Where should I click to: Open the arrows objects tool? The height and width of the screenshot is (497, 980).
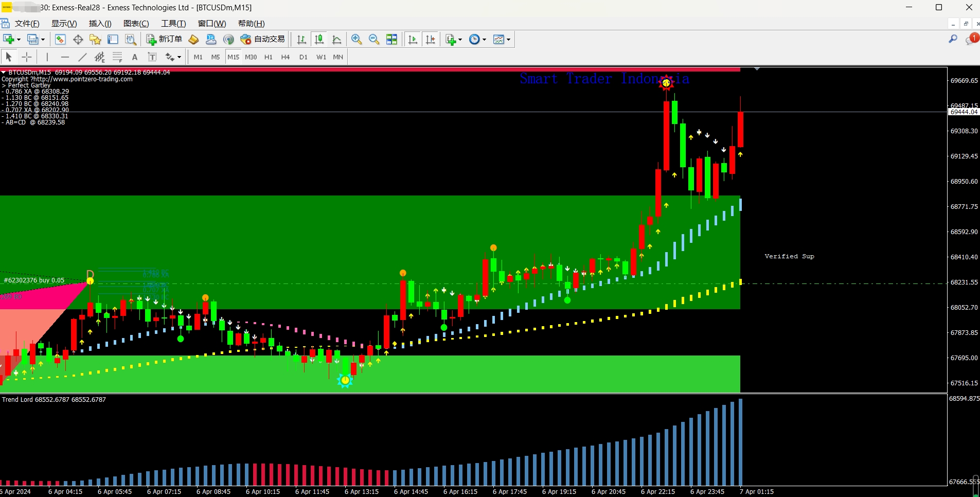coord(170,57)
